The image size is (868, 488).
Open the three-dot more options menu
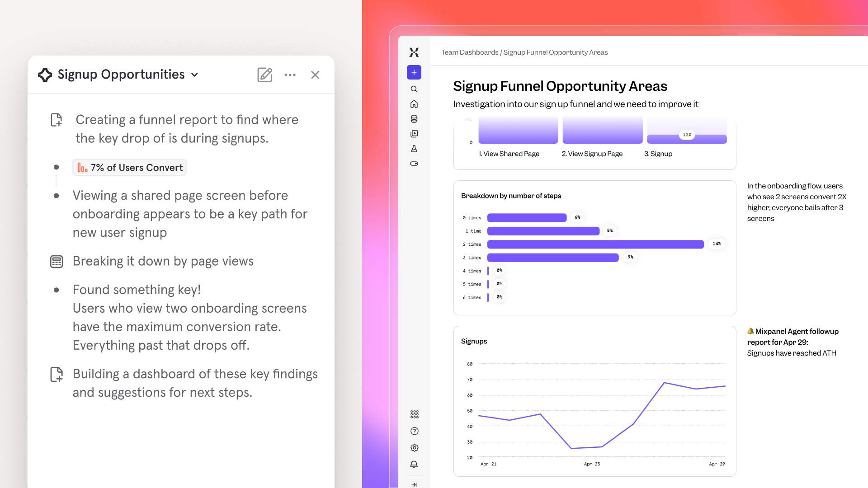point(290,75)
